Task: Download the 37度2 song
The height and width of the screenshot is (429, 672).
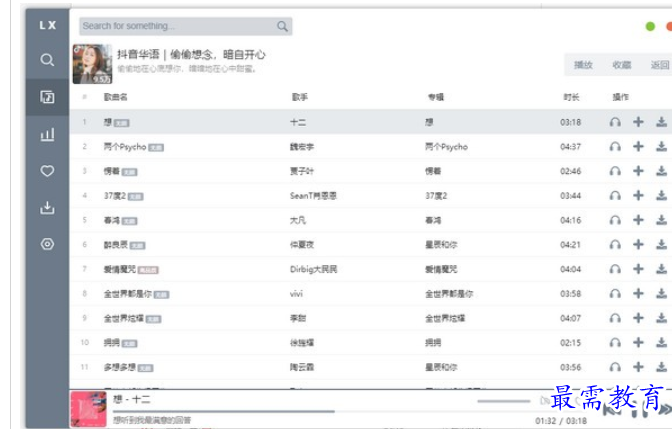Action: 661,195
